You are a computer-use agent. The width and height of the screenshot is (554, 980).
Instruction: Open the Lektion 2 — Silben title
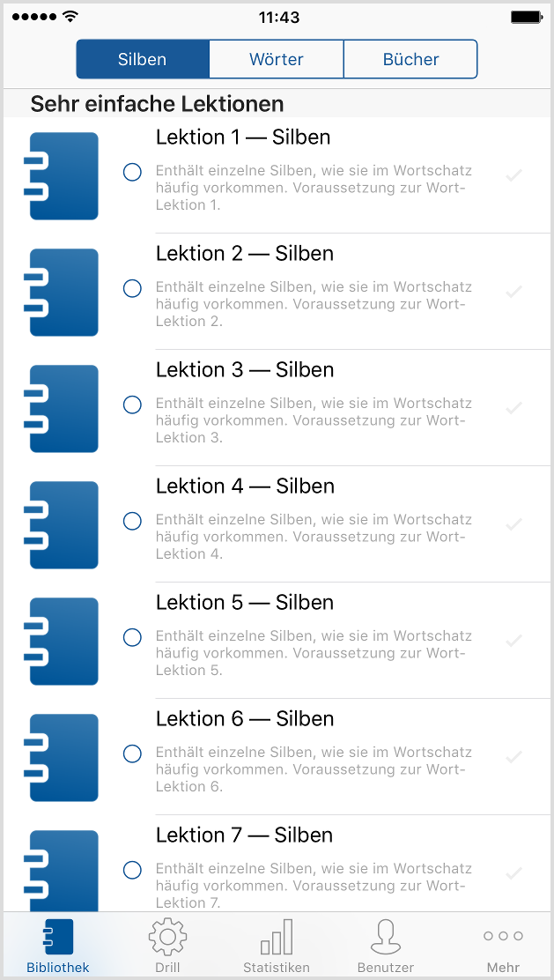pyautogui.click(x=244, y=253)
